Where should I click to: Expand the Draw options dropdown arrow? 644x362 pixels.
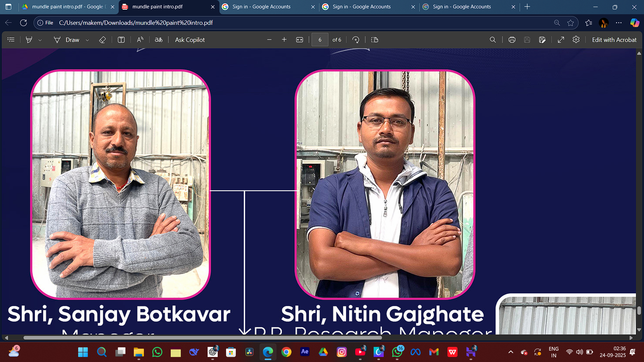click(x=87, y=40)
